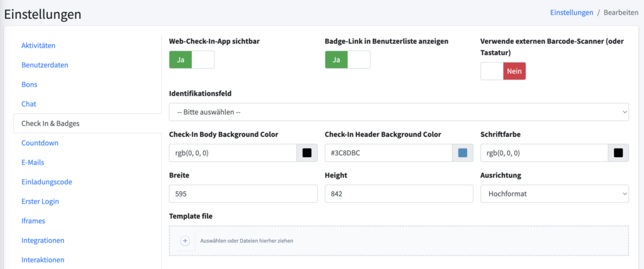Open the Ausrichtung Hochformat dropdown
The height and width of the screenshot is (269, 644).
(555, 194)
